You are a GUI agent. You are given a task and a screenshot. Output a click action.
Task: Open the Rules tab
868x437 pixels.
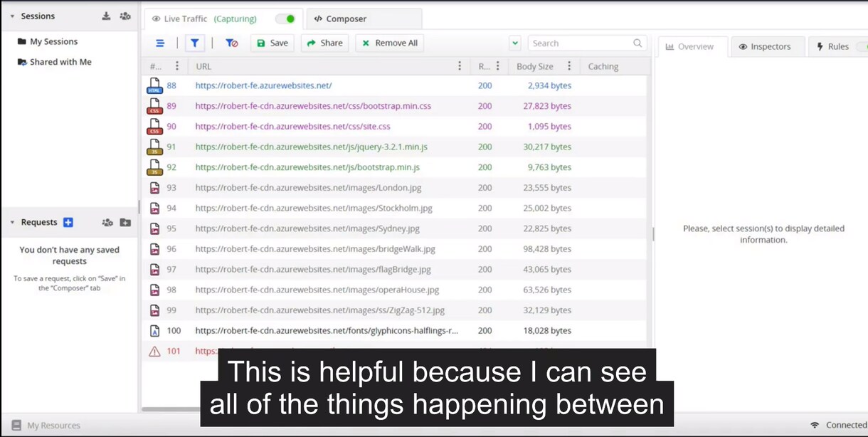[838, 47]
